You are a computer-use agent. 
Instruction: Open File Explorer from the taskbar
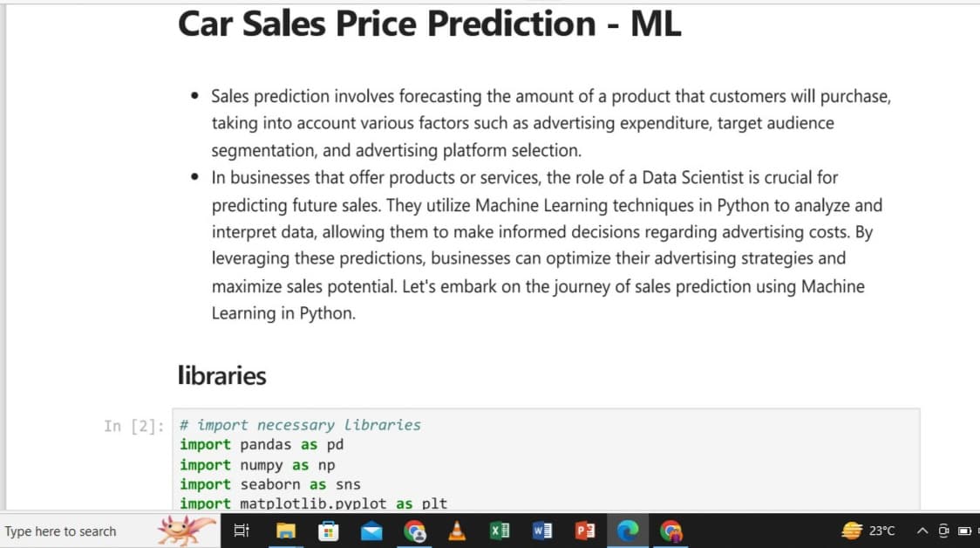pyautogui.click(x=286, y=531)
